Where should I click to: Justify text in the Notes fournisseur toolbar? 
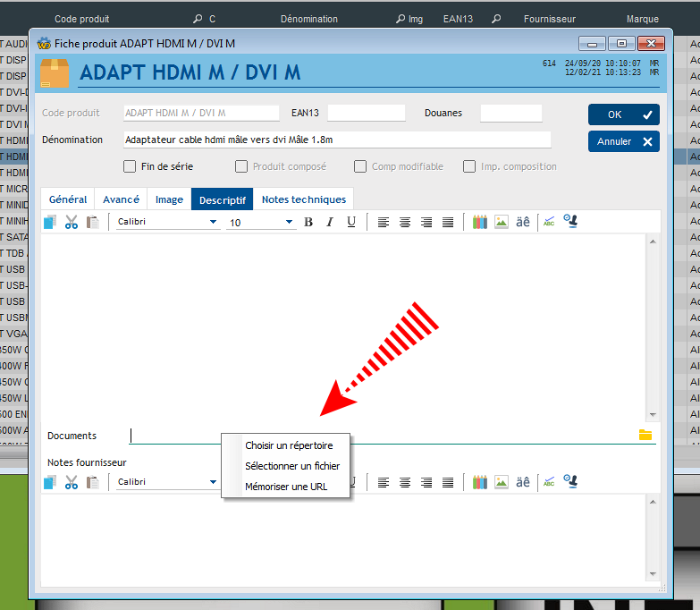(448, 482)
